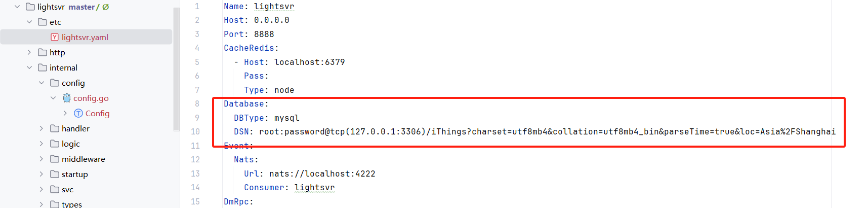Select the types folder in the tree
868x208 pixels.
coord(71,204)
